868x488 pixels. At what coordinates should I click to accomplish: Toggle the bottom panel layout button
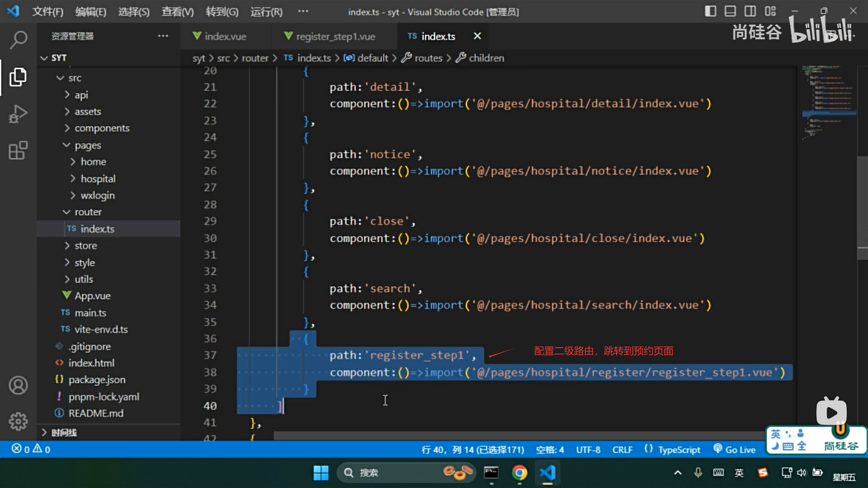click(730, 11)
